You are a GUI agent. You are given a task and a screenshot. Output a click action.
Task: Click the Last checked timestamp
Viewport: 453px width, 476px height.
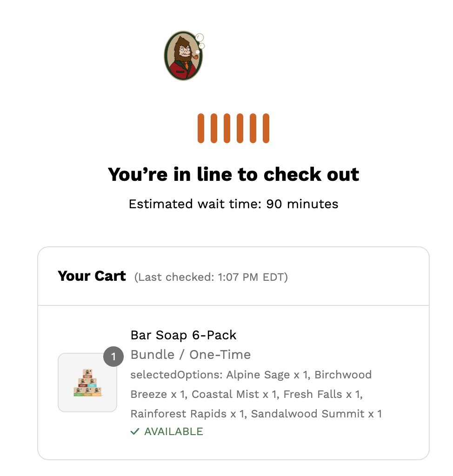(x=211, y=278)
